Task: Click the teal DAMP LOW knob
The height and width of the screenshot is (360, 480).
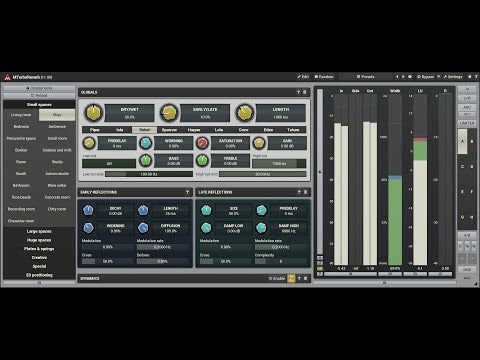Action: click(x=206, y=228)
